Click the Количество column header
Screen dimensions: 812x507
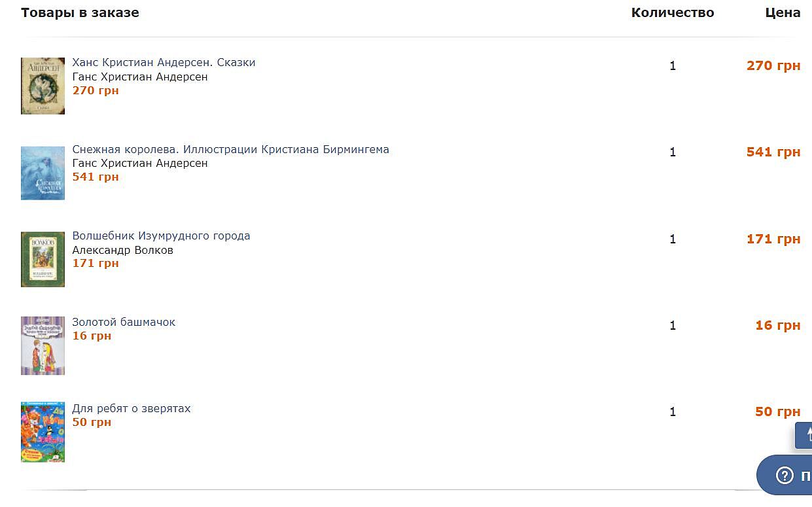[x=672, y=12]
